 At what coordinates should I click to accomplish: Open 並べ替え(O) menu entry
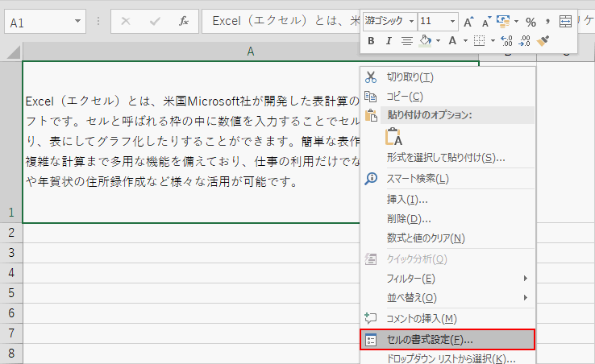pyautogui.click(x=447, y=298)
